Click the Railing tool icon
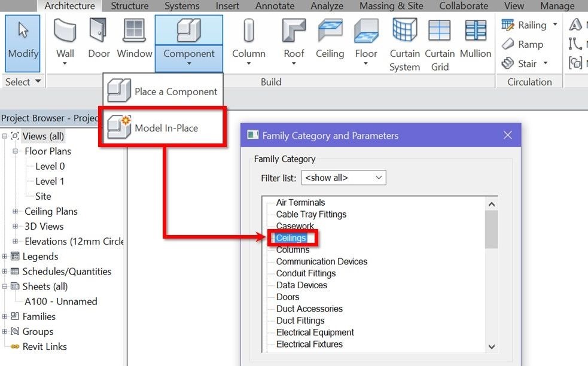 (508, 25)
